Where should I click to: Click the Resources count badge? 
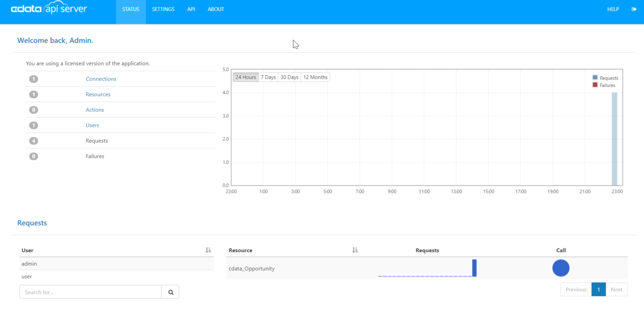point(34,95)
